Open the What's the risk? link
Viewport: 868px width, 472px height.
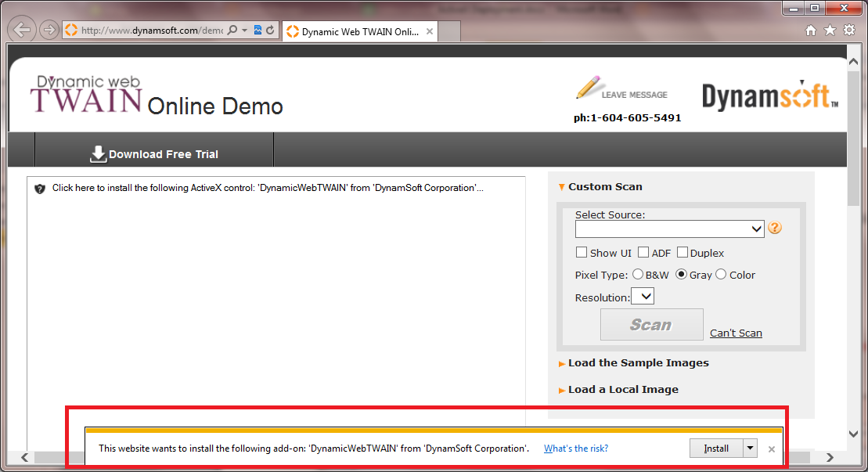(575, 449)
